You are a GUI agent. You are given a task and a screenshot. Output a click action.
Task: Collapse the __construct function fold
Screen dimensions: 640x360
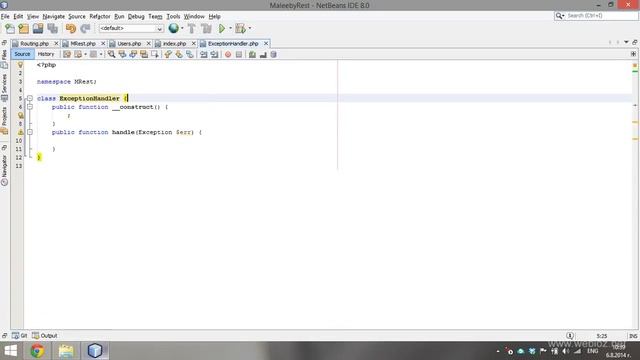click(30, 107)
